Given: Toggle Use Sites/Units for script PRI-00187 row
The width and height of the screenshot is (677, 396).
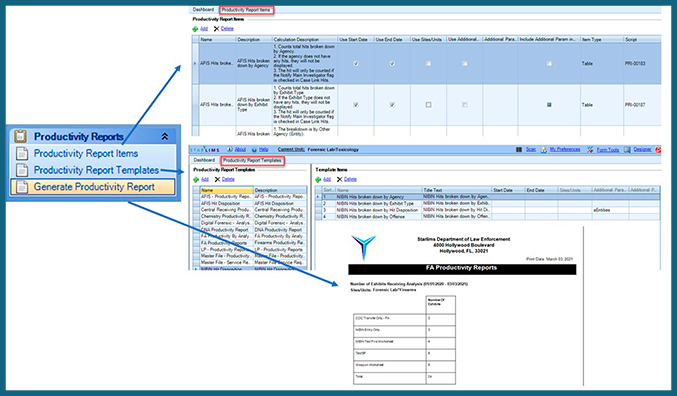Looking at the screenshot, I should [428, 105].
